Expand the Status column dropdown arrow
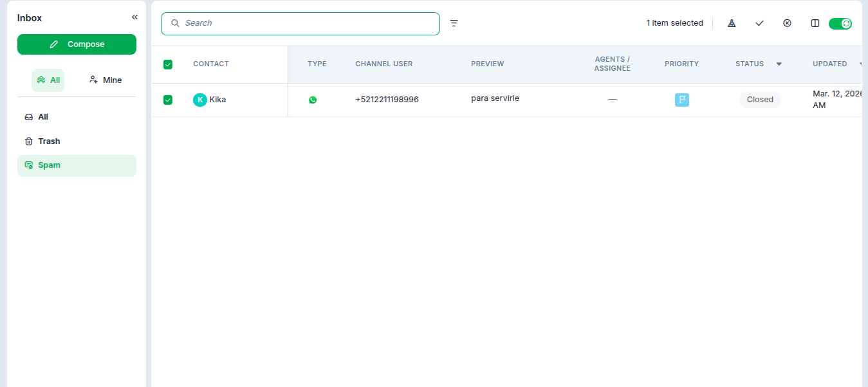868x387 pixels. click(779, 64)
